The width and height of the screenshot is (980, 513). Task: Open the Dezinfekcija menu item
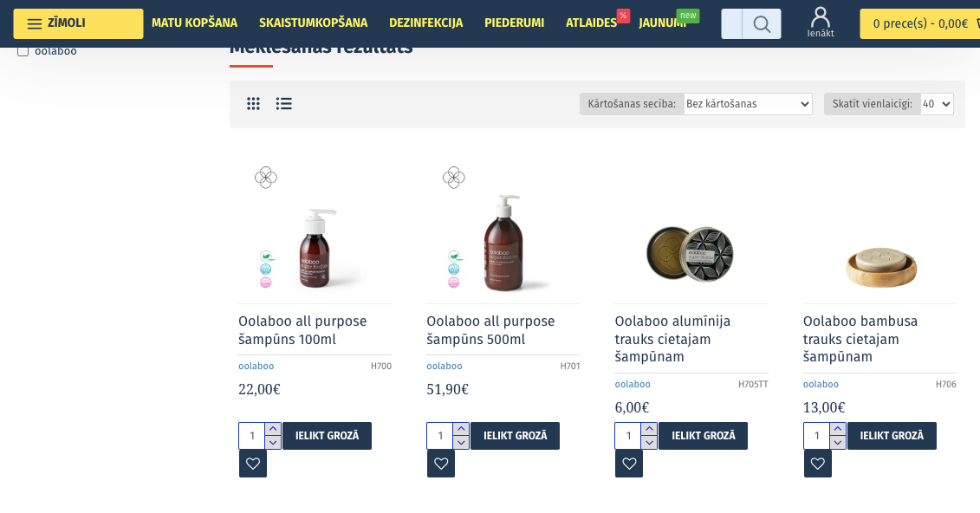(x=425, y=23)
